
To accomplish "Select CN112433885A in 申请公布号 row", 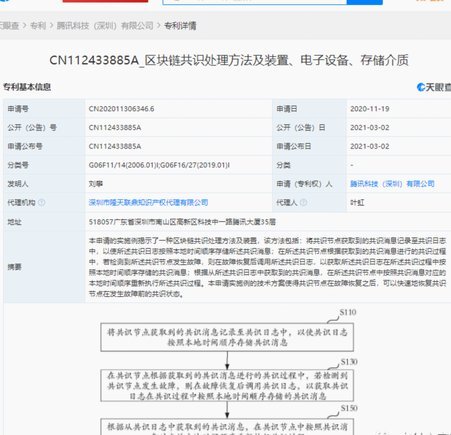I will pos(115,146).
